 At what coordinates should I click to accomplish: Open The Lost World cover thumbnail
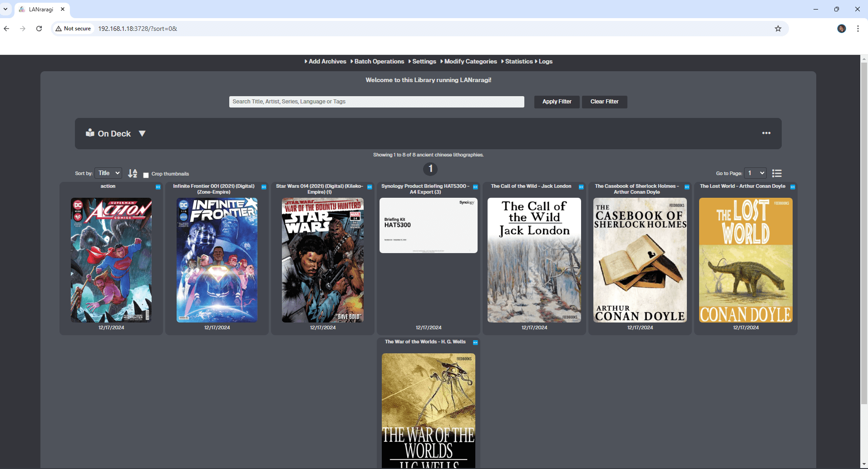coord(746,260)
